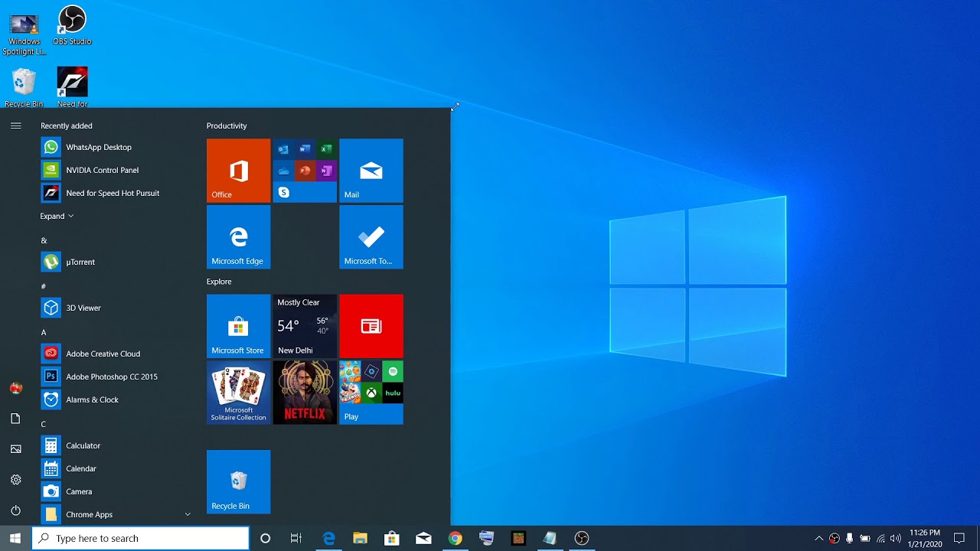Click the '&' group header
Image resolution: width=980 pixels, height=551 pixels.
click(x=44, y=240)
